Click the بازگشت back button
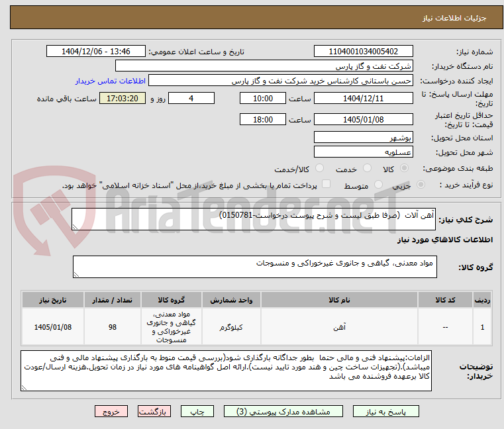This screenshot has width=504, height=429. click(x=154, y=411)
